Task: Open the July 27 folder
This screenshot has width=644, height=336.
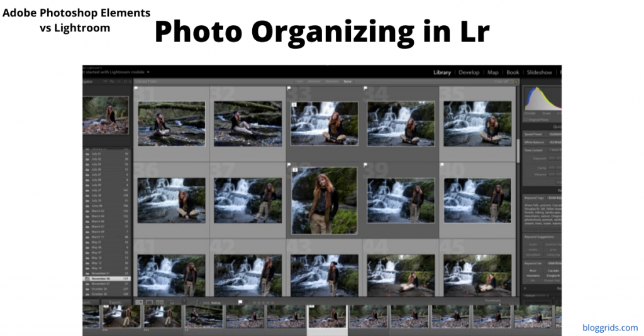Action: [x=106, y=190]
